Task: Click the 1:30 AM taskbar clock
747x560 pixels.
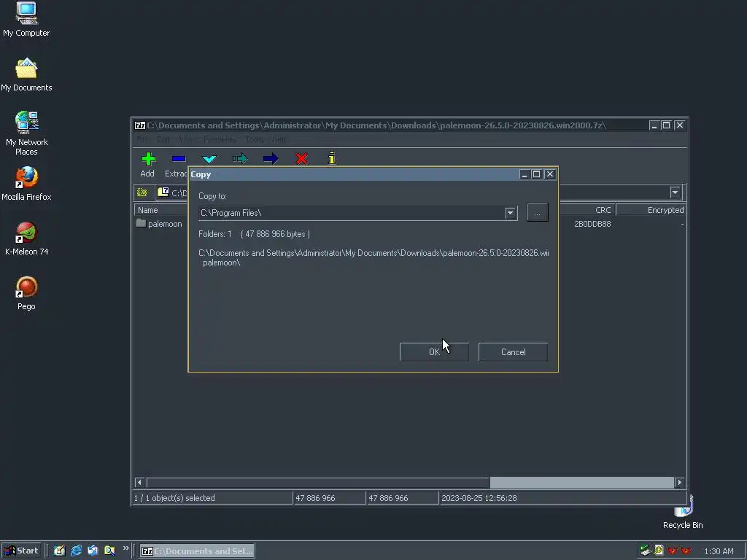Action: pyautogui.click(x=719, y=551)
